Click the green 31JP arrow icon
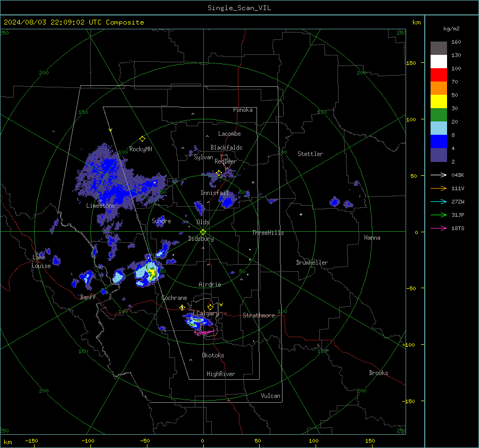479x448 pixels. click(439, 215)
